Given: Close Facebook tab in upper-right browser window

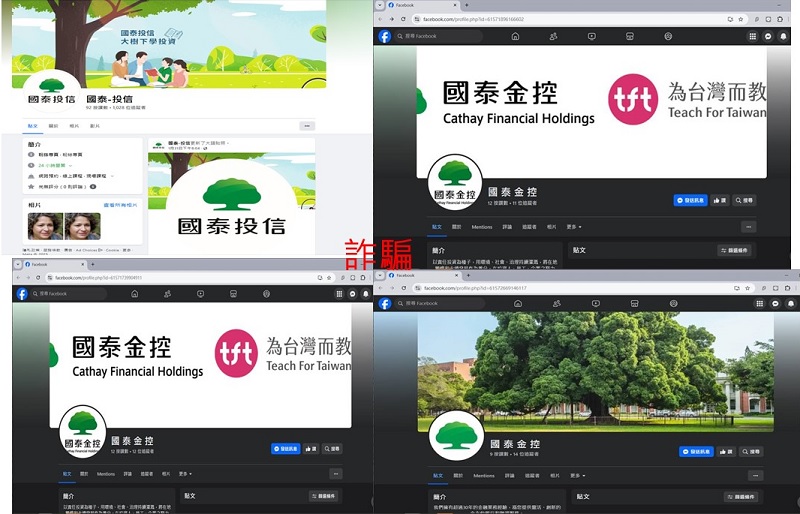Looking at the screenshot, I should click(x=455, y=5).
